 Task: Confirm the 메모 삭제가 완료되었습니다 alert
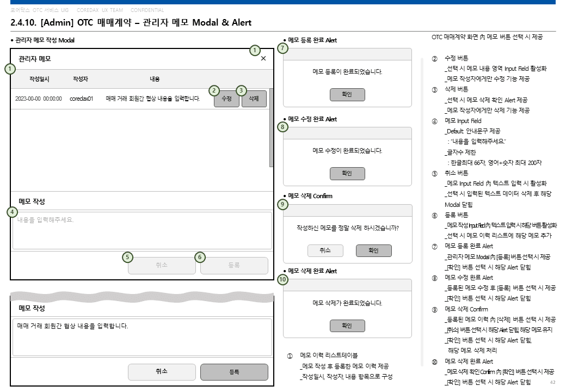click(347, 326)
